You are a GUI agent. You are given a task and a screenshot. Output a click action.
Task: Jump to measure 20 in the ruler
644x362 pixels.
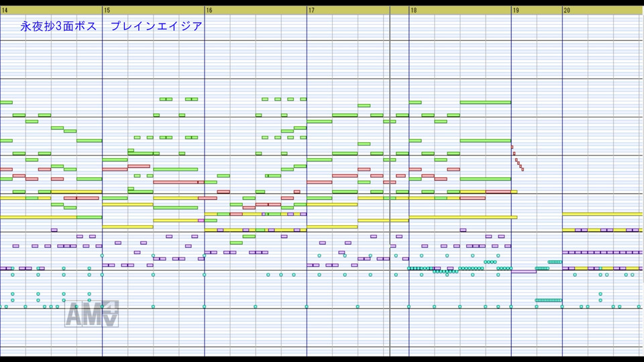click(567, 10)
